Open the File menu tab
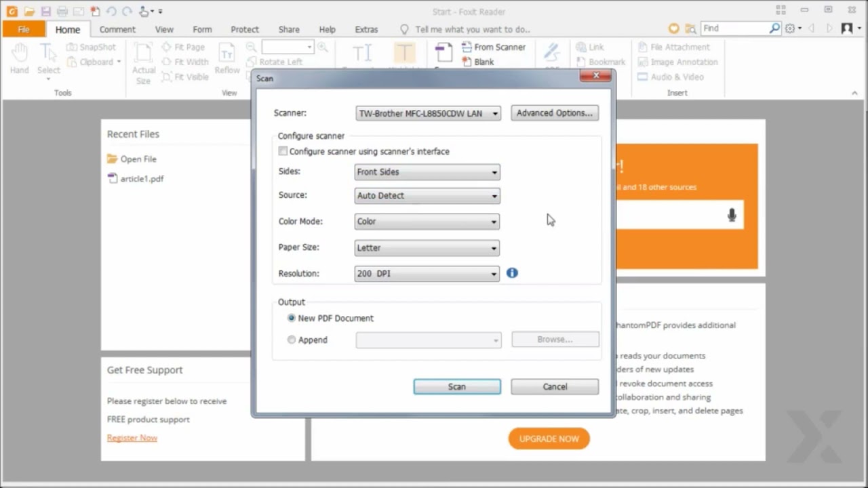 click(x=24, y=29)
